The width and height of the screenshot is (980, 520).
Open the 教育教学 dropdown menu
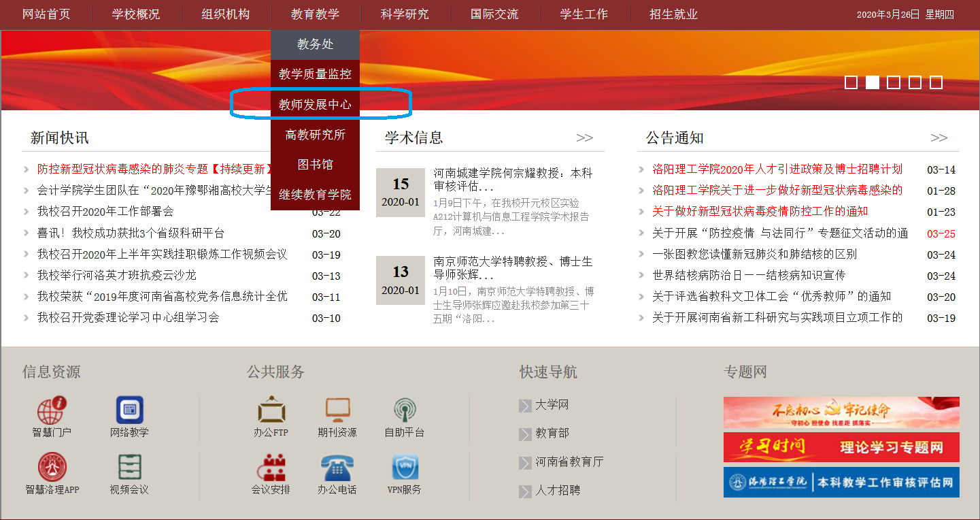pos(315,14)
